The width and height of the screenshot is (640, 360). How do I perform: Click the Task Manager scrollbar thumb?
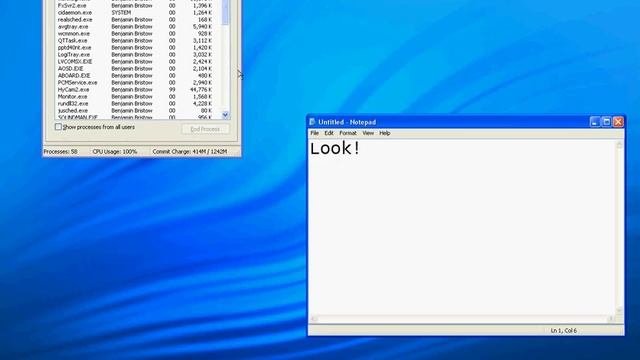click(x=225, y=12)
